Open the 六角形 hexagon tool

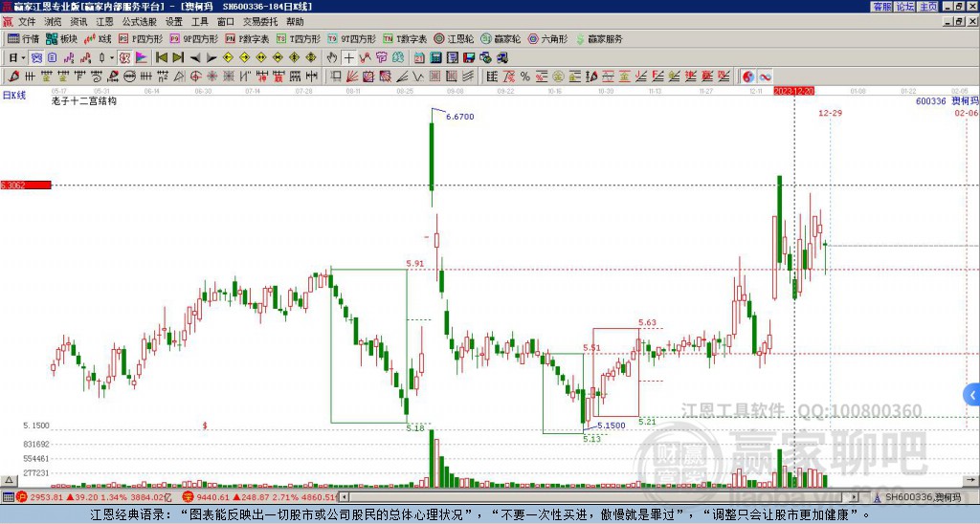click(547, 38)
